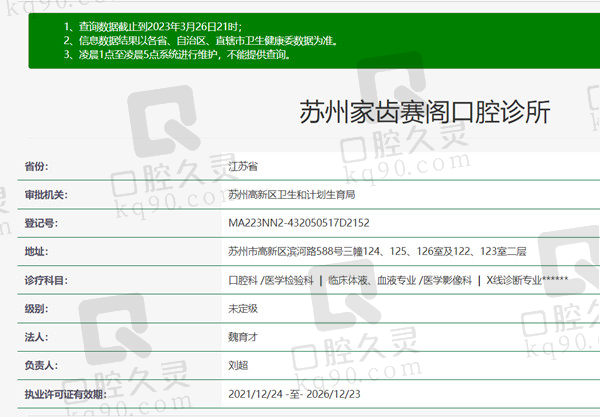Select the 负责人 label
This screenshot has height=417, width=600.
[41, 365]
